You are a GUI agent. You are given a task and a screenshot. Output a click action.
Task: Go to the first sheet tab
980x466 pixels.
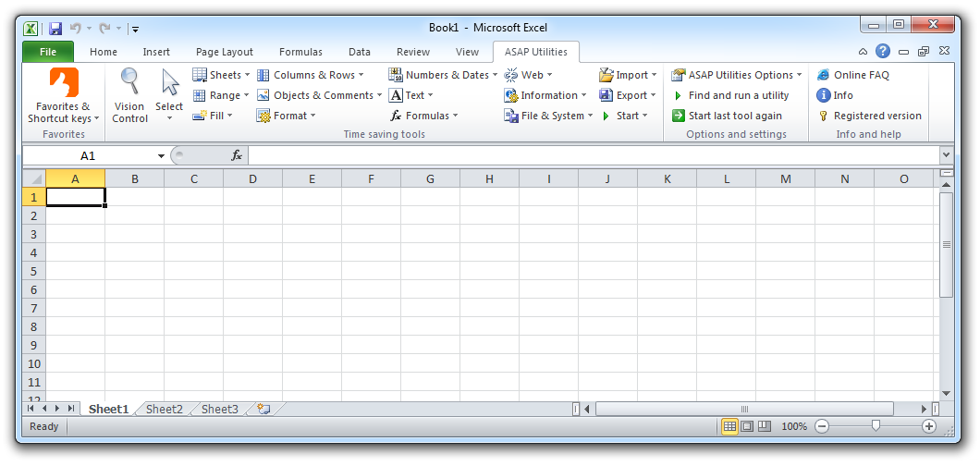pos(31,409)
